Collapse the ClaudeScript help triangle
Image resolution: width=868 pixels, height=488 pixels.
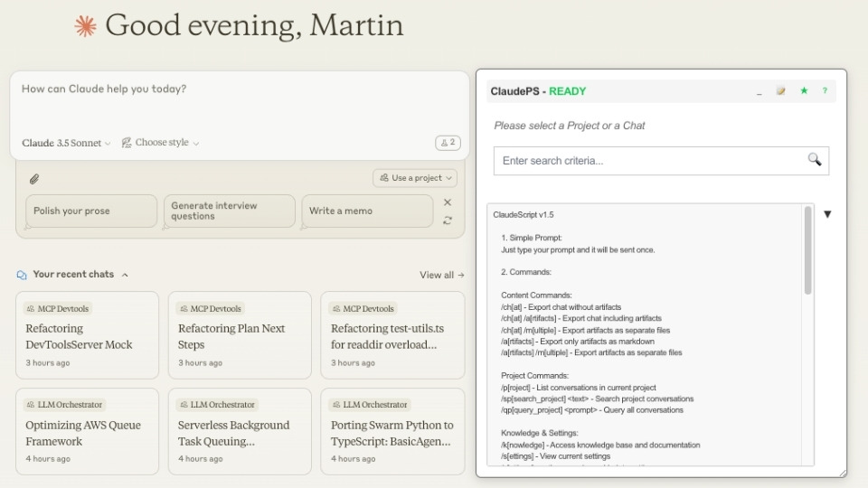point(827,214)
